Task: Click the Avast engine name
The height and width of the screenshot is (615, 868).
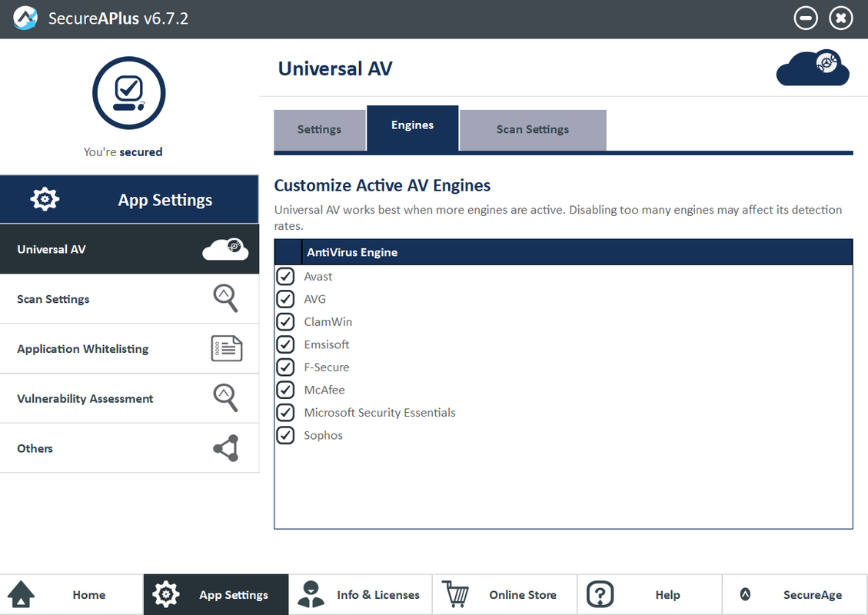Action: (318, 276)
